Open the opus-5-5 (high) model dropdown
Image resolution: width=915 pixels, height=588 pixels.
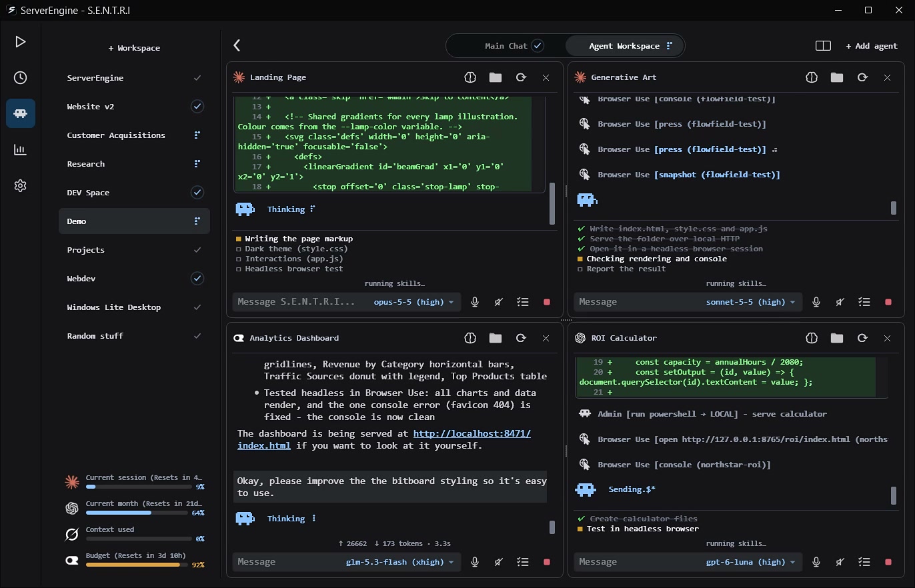(413, 302)
